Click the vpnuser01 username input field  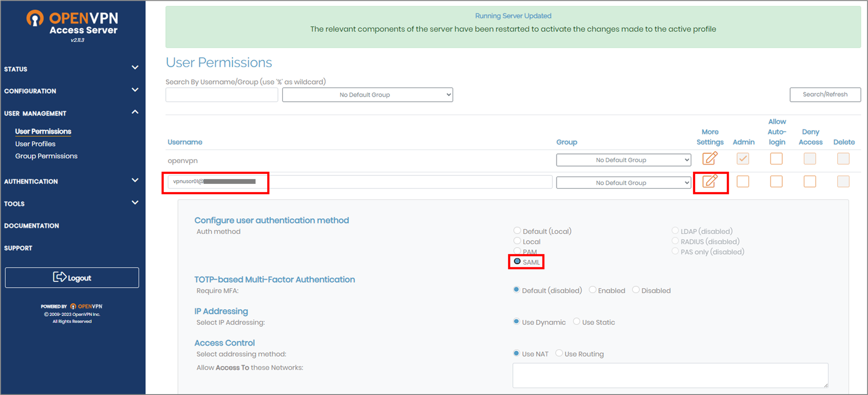pos(360,182)
